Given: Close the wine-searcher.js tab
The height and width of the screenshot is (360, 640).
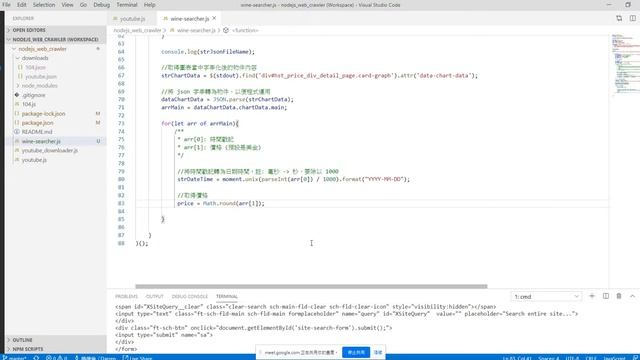Looking at the screenshot, I should 214,18.
